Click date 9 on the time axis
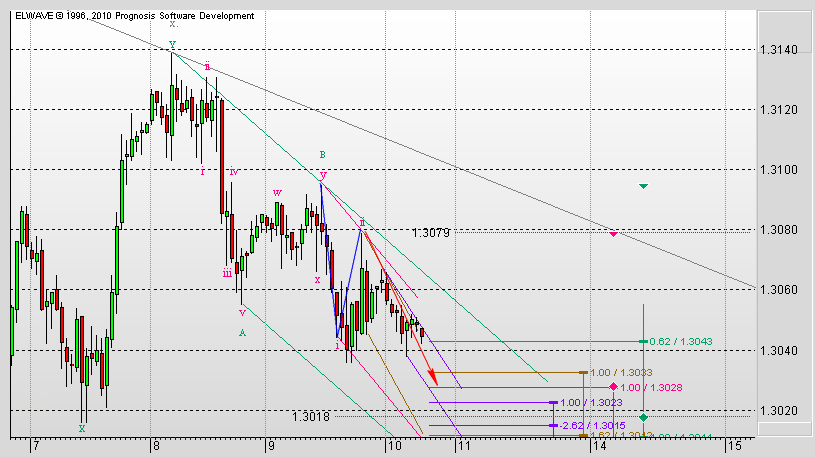 pos(268,446)
